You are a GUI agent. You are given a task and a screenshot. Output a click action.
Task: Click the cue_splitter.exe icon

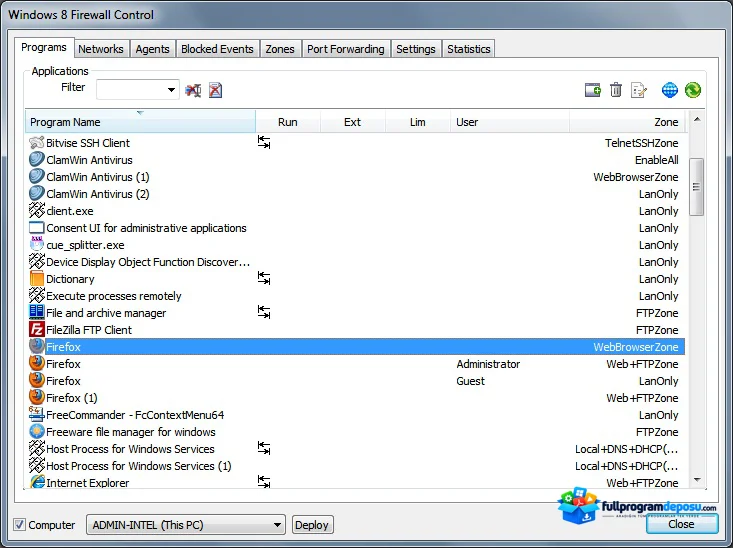[x=36, y=244]
